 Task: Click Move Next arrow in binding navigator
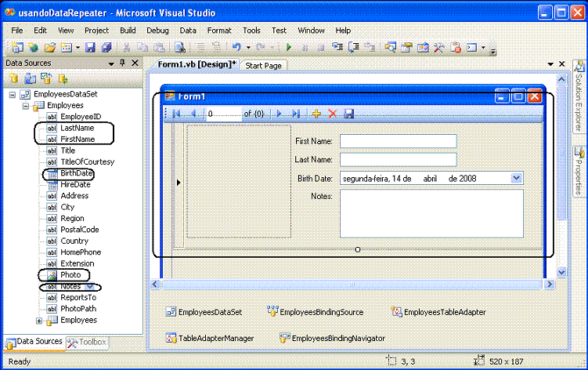click(279, 114)
